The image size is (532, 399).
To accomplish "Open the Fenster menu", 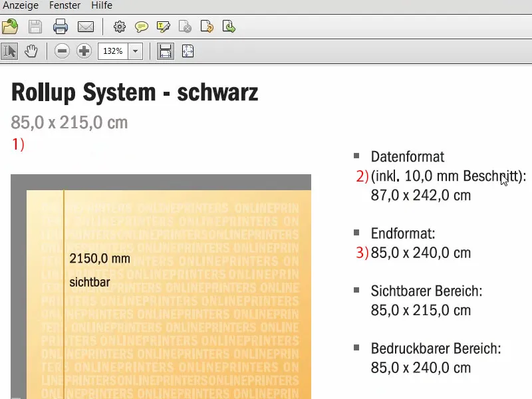I will click(x=65, y=5).
